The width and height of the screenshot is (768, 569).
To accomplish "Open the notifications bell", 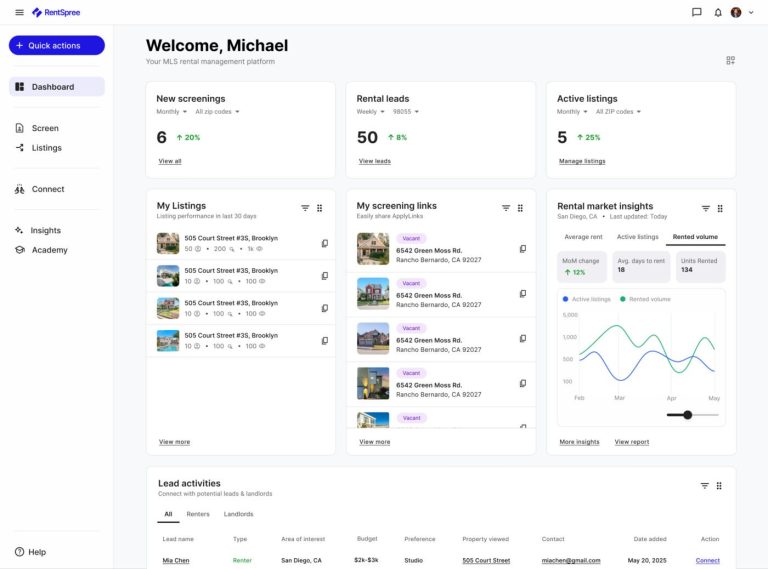I will [x=718, y=12].
